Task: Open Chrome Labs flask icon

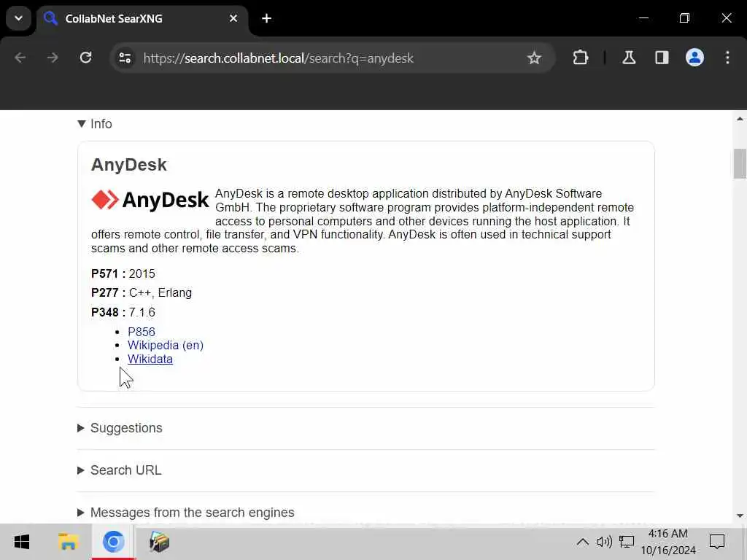Action: click(x=629, y=58)
